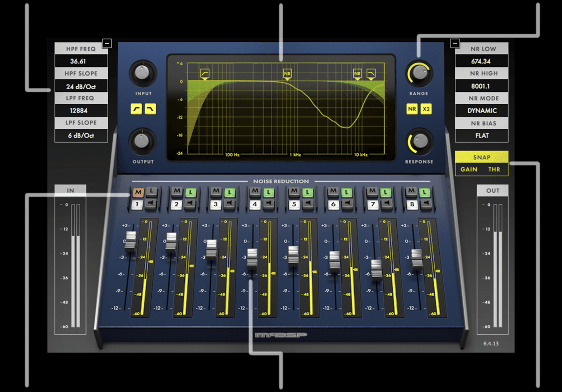
Task: Enable the X2 button
Action: [426, 109]
